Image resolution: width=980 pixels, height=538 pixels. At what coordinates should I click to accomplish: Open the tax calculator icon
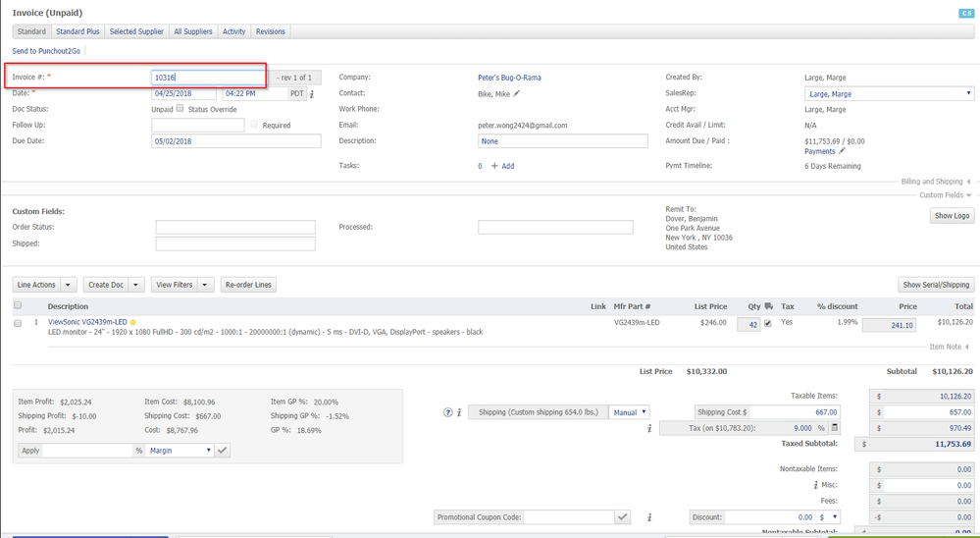tap(835, 428)
